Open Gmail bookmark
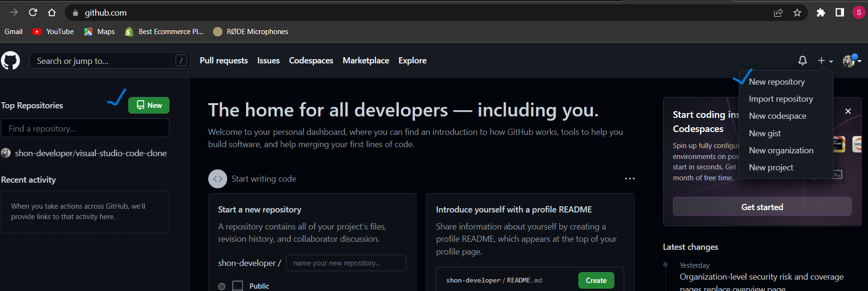 (13, 32)
